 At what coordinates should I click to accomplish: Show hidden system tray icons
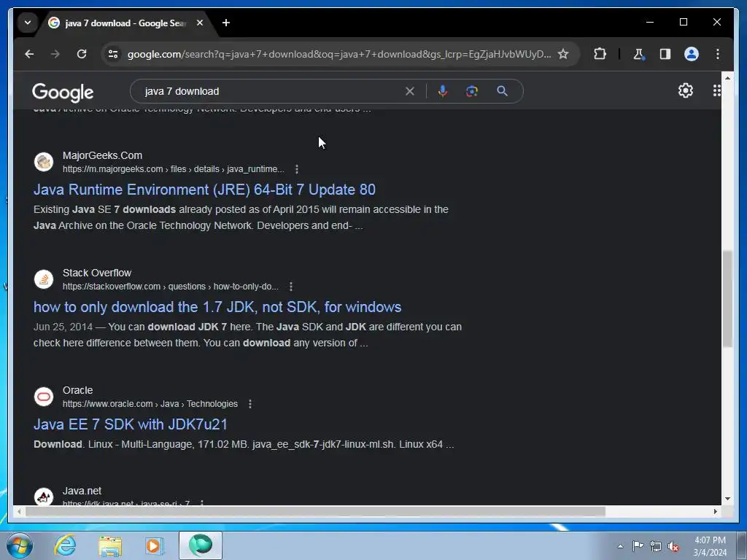point(620,546)
